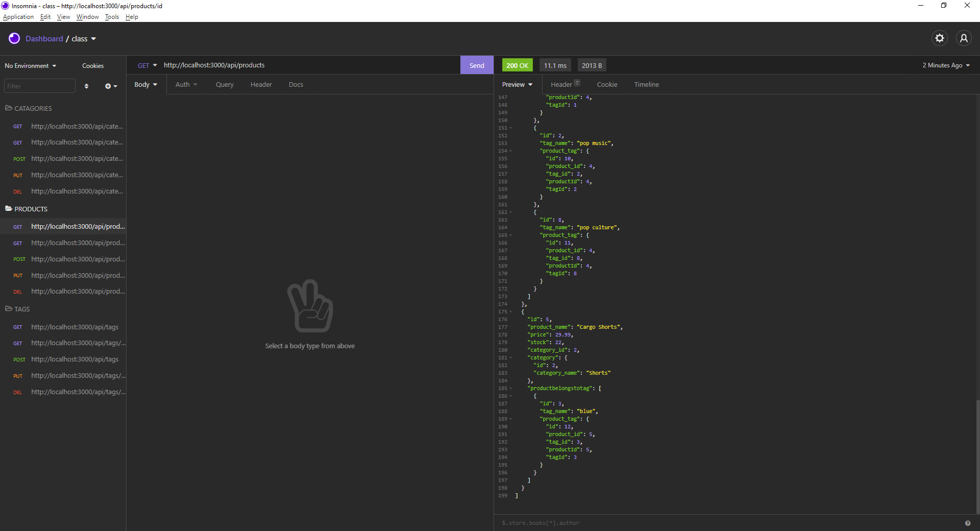
Task: Fold JSON at line 175
Action: pos(510,312)
